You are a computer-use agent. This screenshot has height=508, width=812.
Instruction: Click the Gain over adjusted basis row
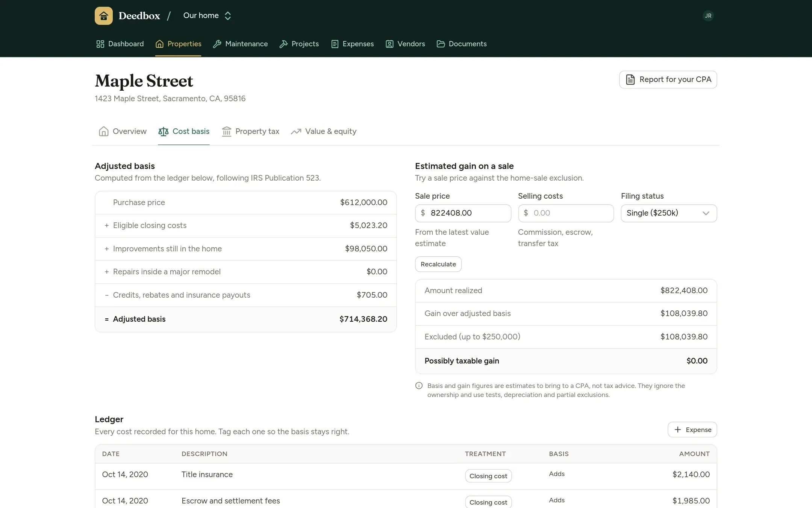click(x=566, y=314)
